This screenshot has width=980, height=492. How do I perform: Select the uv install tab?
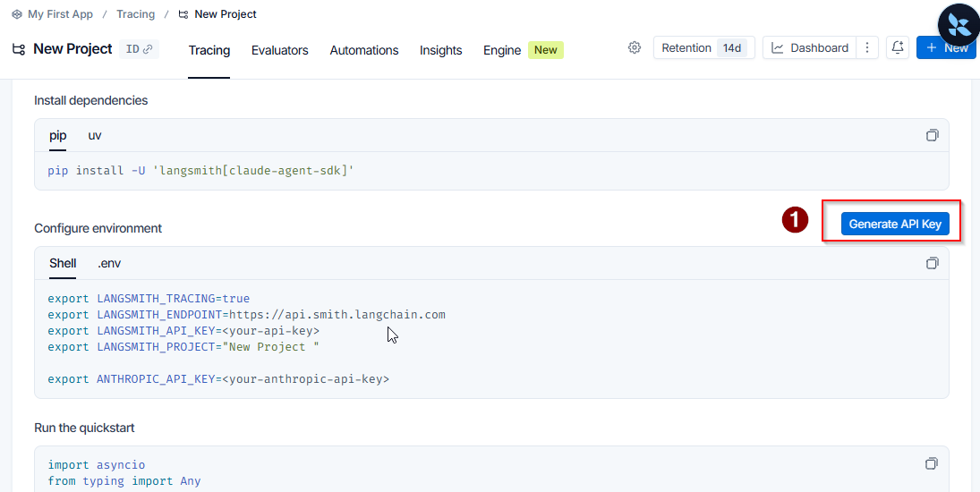pyautogui.click(x=94, y=135)
